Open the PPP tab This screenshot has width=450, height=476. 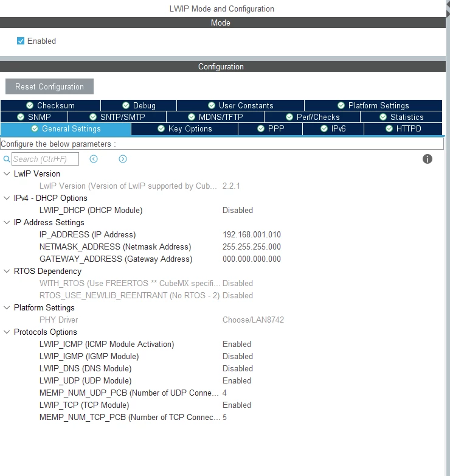[271, 128]
